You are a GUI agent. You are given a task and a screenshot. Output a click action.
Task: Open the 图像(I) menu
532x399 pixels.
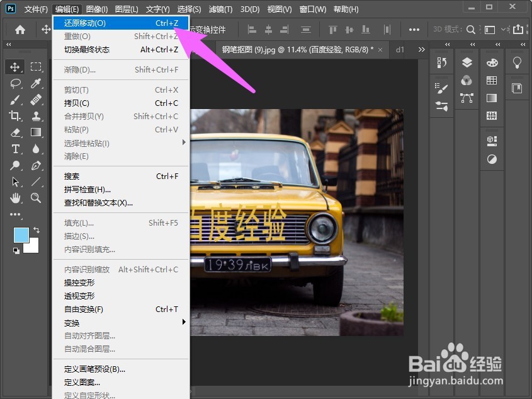coord(97,9)
